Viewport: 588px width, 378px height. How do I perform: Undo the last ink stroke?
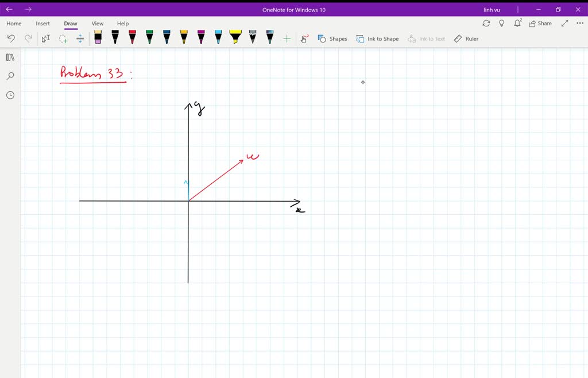(x=11, y=38)
